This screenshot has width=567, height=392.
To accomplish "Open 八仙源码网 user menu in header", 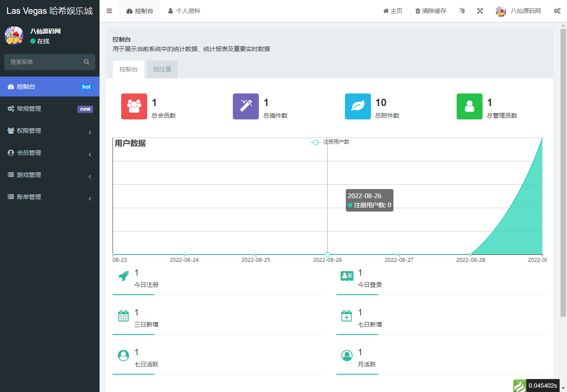I will 519,11.
